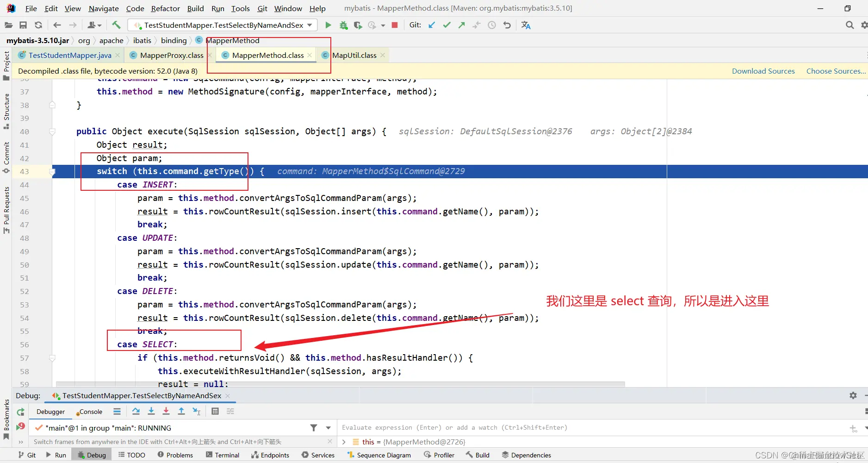
Task: Build the project with the hammer icon
Action: [116, 25]
